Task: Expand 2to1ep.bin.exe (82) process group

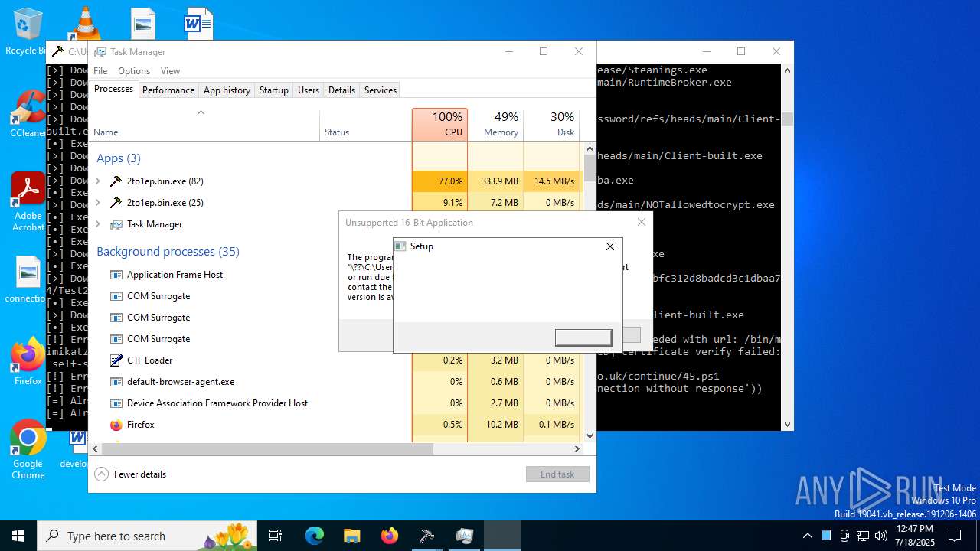Action: pyautogui.click(x=97, y=181)
